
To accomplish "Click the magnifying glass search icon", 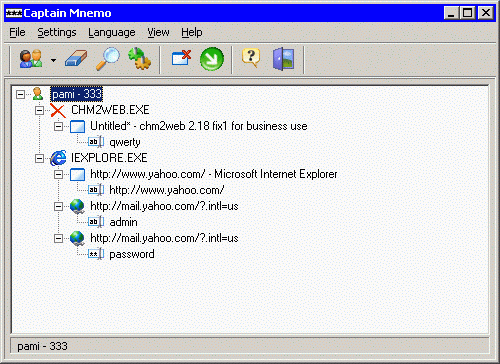I will [x=108, y=59].
